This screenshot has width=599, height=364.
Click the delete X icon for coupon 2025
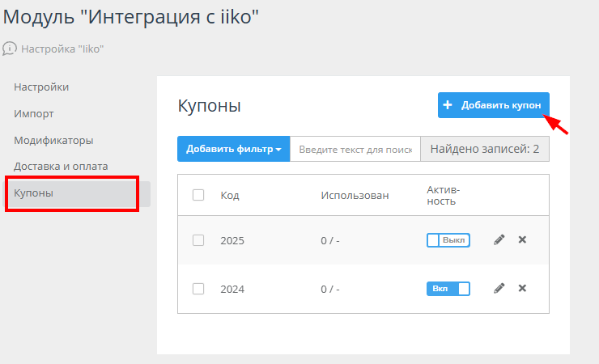click(522, 239)
